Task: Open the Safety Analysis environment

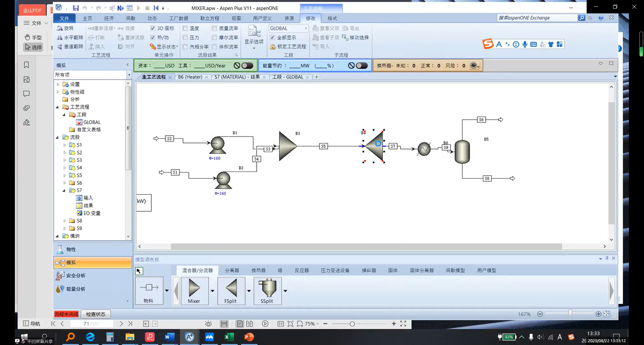Action: (93, 276)
